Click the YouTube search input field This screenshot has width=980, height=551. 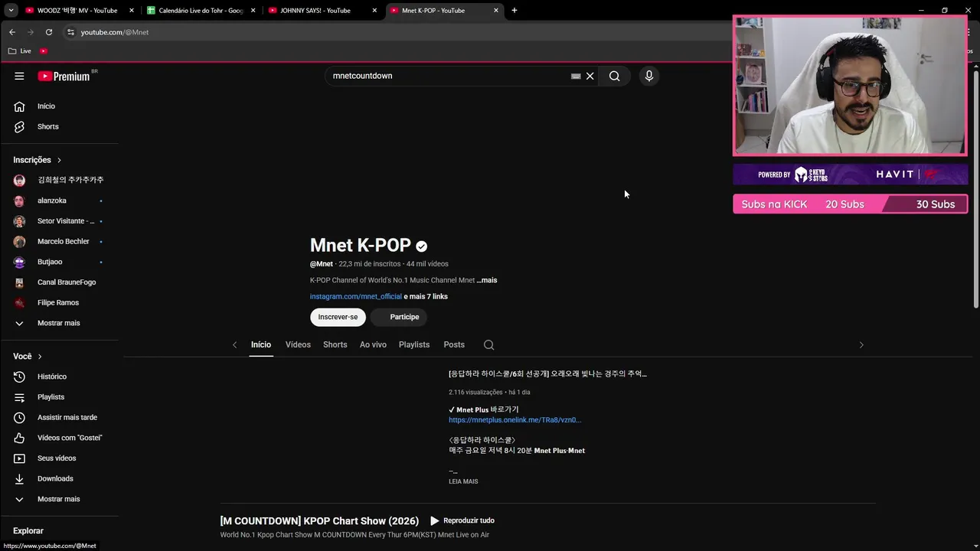448,76
